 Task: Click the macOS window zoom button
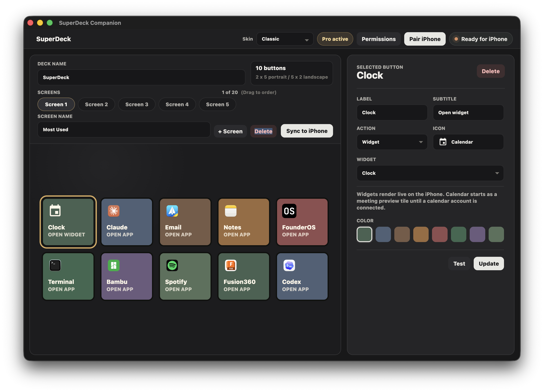click(x=50, y=23)
